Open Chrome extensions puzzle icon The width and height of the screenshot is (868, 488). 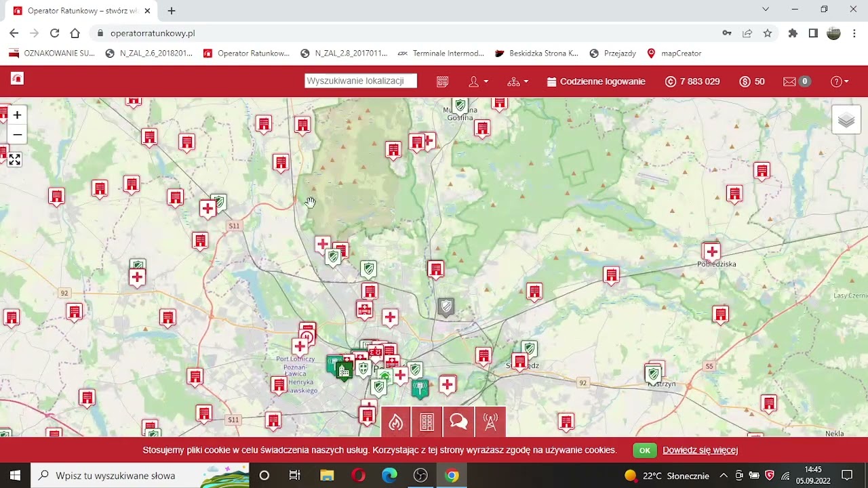point(793,33)
